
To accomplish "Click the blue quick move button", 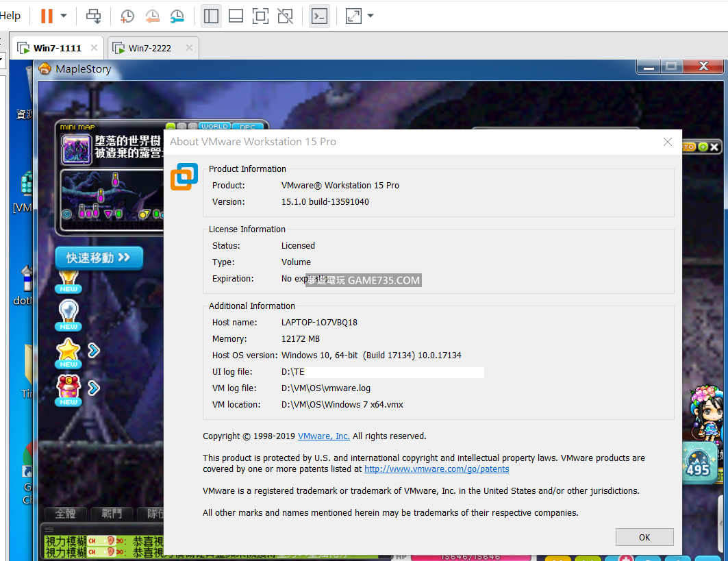I will [99, 258].
